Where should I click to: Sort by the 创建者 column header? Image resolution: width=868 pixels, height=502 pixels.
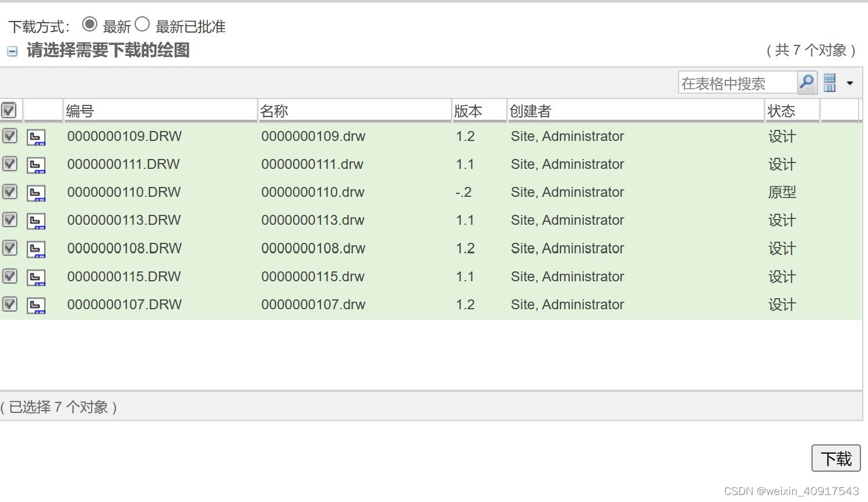click(x=636, y=111)
